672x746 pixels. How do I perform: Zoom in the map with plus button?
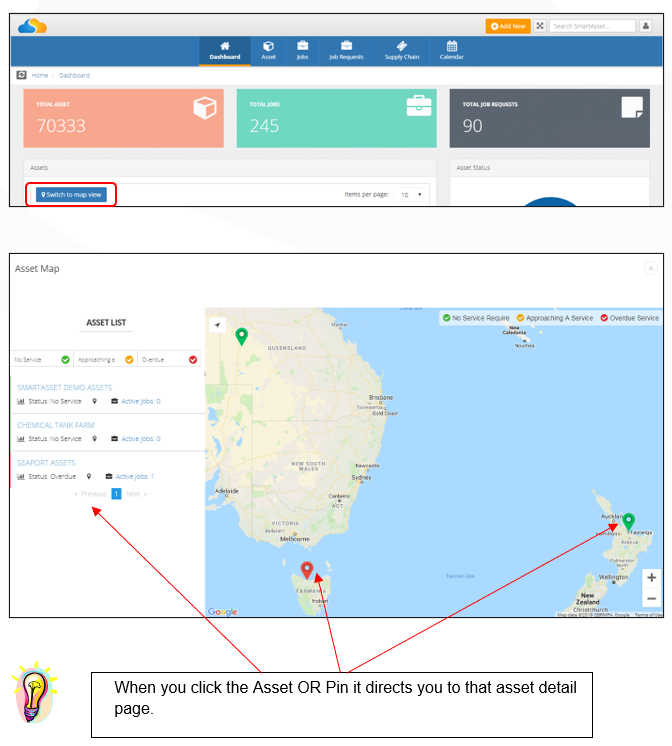click(x=652, y=578)
